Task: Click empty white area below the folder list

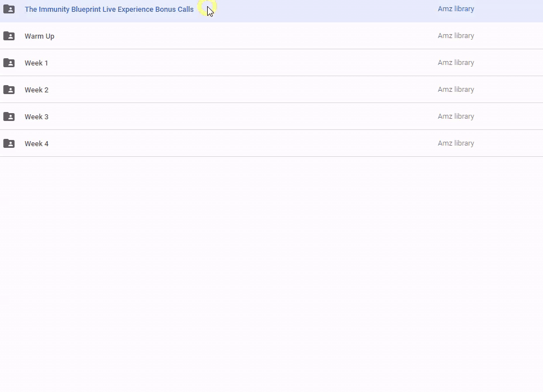Action: pyautogui.click(x=271, y=269)
